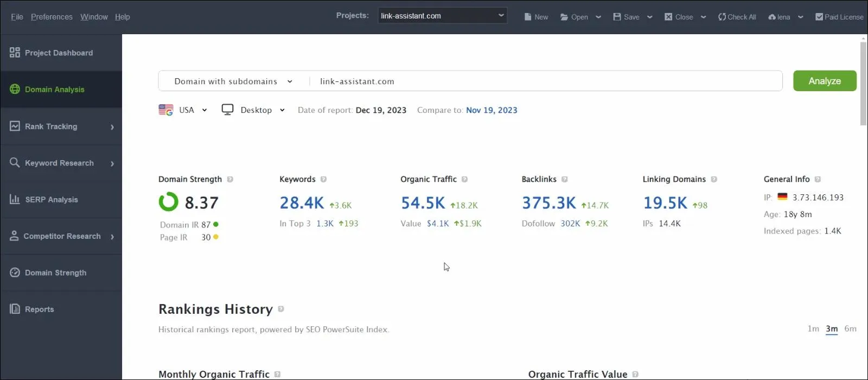Open the Reports document icon
The width and height of the screenshot is (868, 380).
15,309
